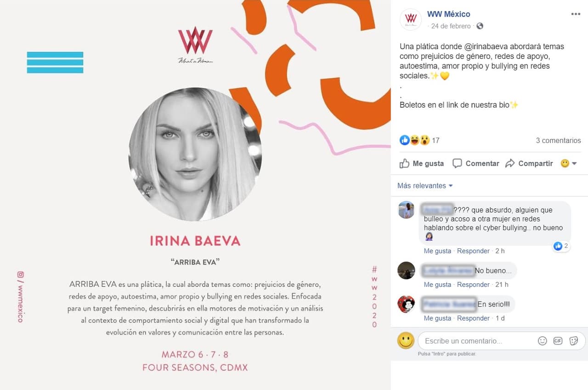Click the Compartir button
The image size is (588, 390).
pos(529,163)
